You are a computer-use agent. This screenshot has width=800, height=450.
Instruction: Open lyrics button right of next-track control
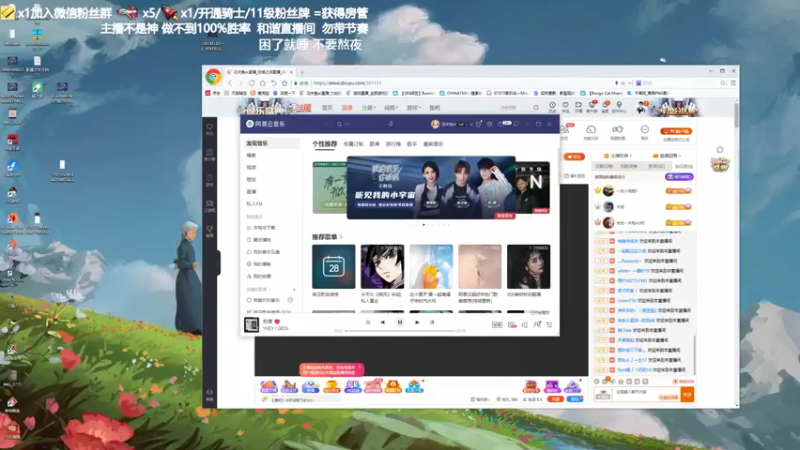pyautogui.click(x=432, y=322)
